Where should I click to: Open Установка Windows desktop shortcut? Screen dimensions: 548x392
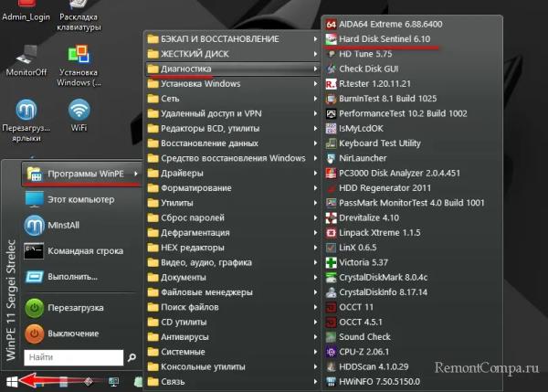pyautogui.click(x=79, y=55)
